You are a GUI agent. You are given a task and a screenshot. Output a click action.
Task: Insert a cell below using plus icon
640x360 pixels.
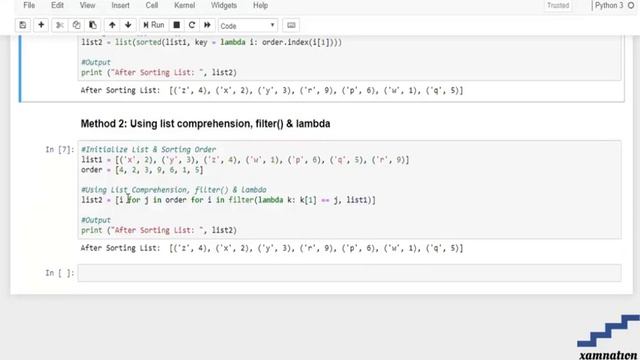coord(41,25)
